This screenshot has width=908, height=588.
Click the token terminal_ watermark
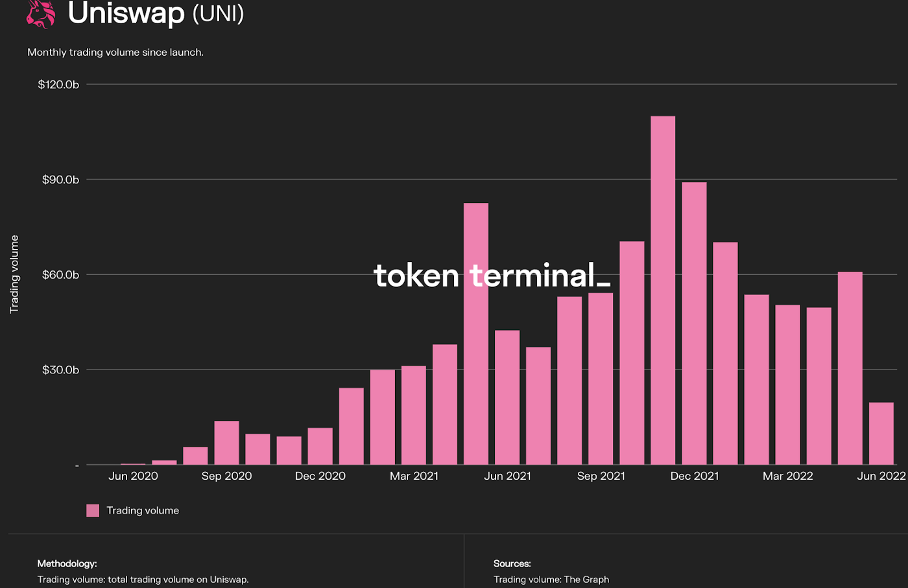492,276
